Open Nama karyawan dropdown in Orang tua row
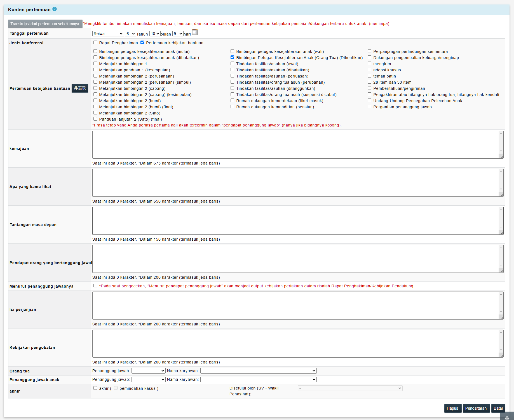 (258, 371)
